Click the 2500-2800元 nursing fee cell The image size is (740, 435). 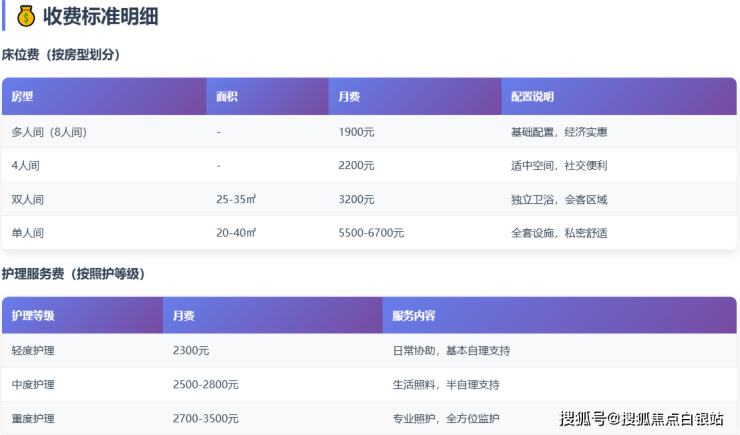[205, 385]
